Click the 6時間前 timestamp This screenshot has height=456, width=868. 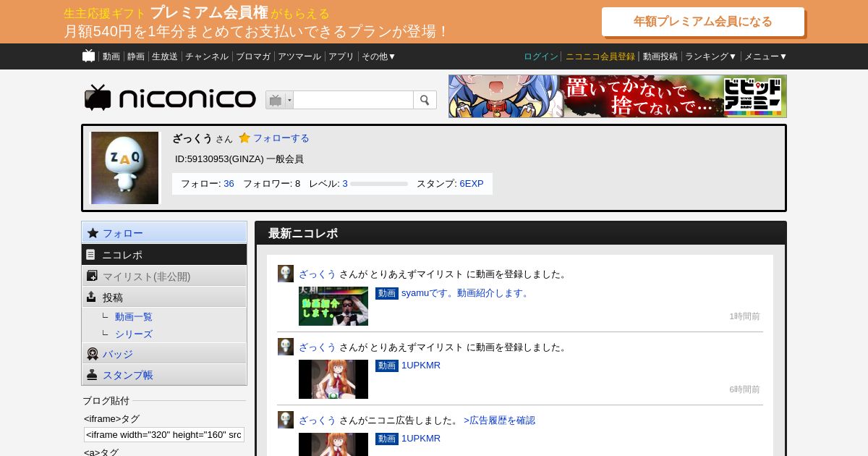click(744, 389)
